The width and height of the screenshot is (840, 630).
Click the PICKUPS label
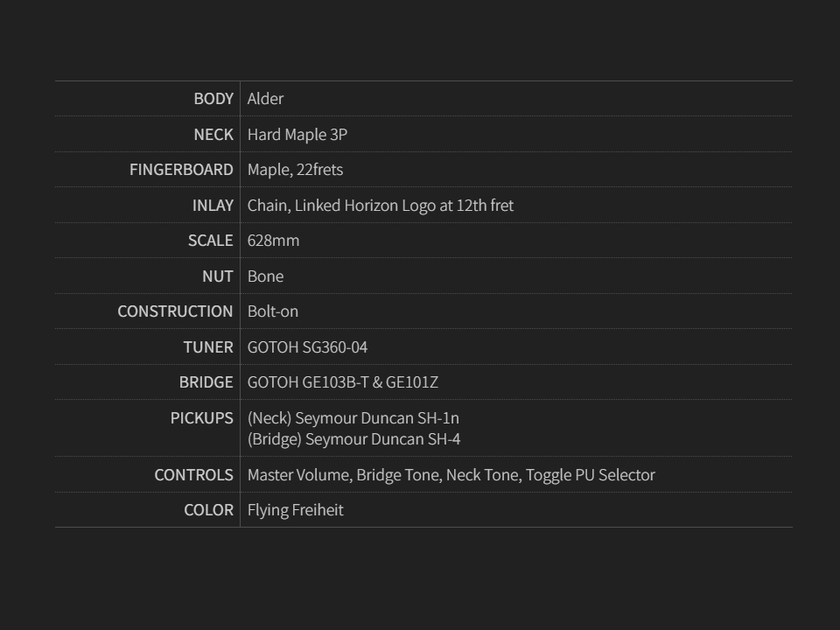tap(201, 418)
